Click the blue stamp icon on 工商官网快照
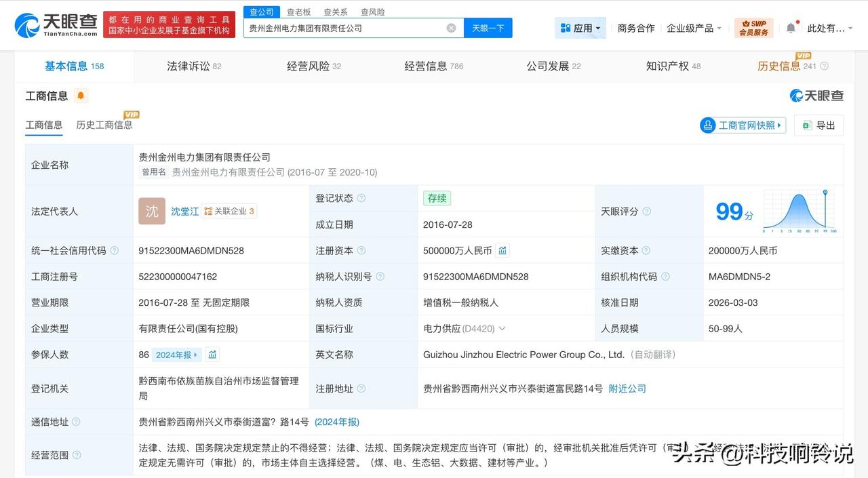Screen dimensions: 868x478 708,125
